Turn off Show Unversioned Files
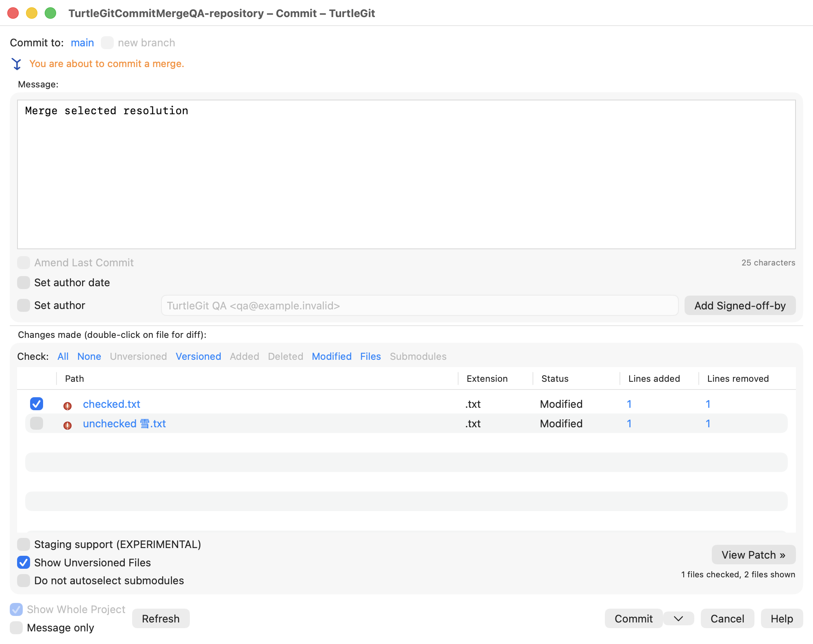Viewport: 813px width, 644px height. click(x=24, y=563)
